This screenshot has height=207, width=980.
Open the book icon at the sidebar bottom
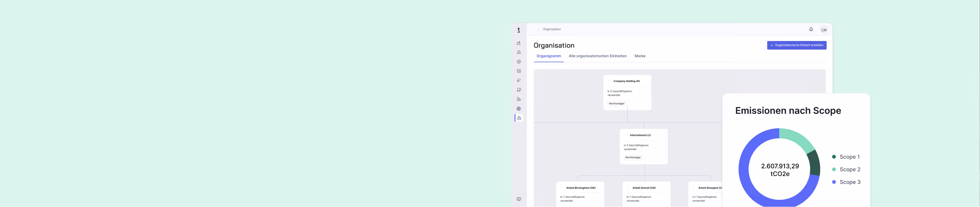click(519, 199)
